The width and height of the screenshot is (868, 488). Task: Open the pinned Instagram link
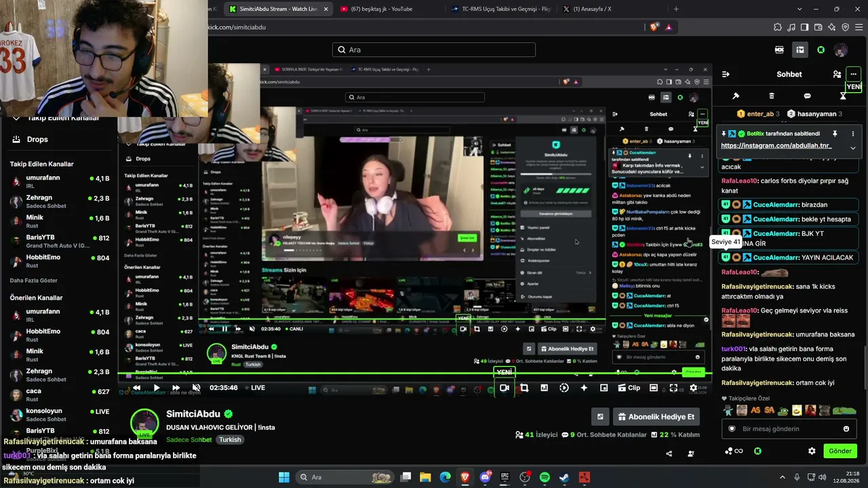776,146
